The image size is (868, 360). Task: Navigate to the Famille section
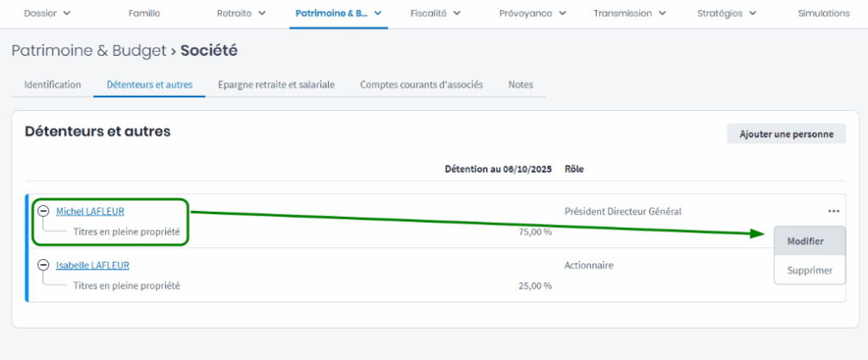[144, 14]
